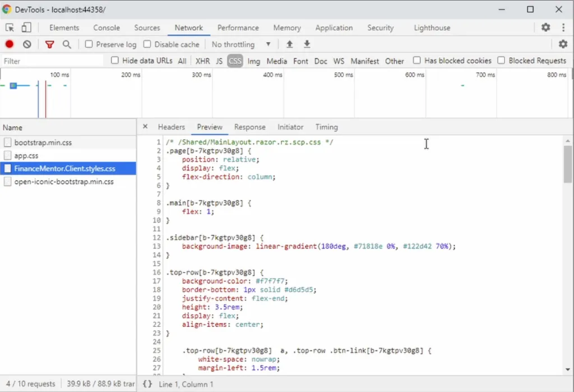This screenshot has height=392, width=574.
Task: Open the Sources panel tab
Action: (x=147, y=28)
